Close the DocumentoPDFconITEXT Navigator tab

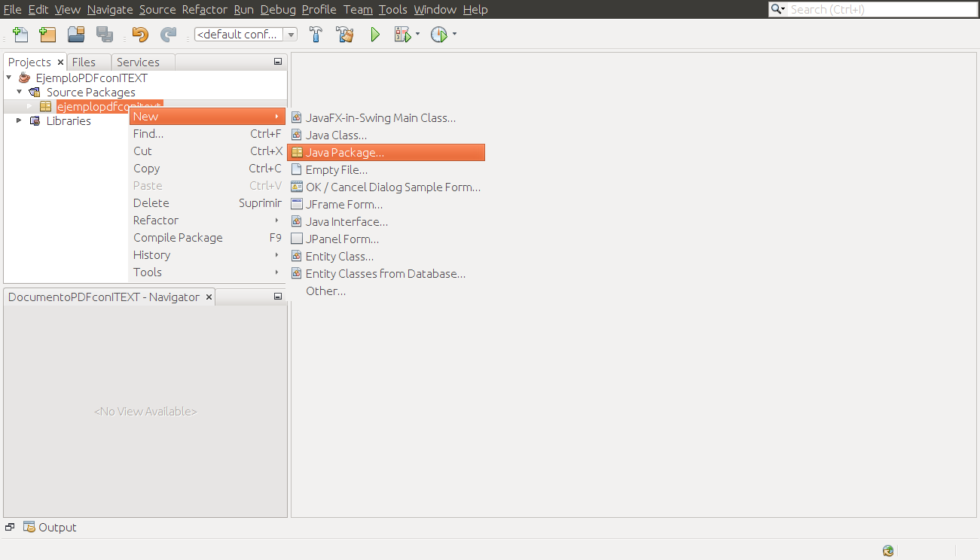pos(209,297)
